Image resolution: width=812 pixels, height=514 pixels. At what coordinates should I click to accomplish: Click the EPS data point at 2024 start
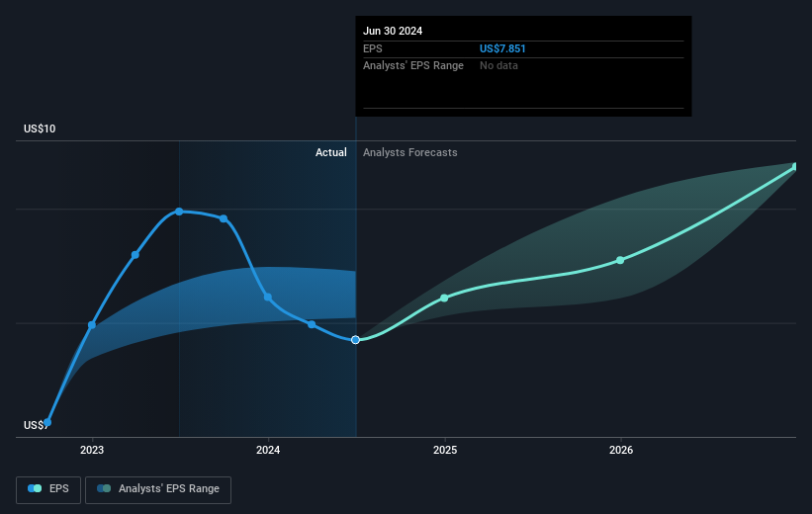pyautogui.click(x=268, y=298)
